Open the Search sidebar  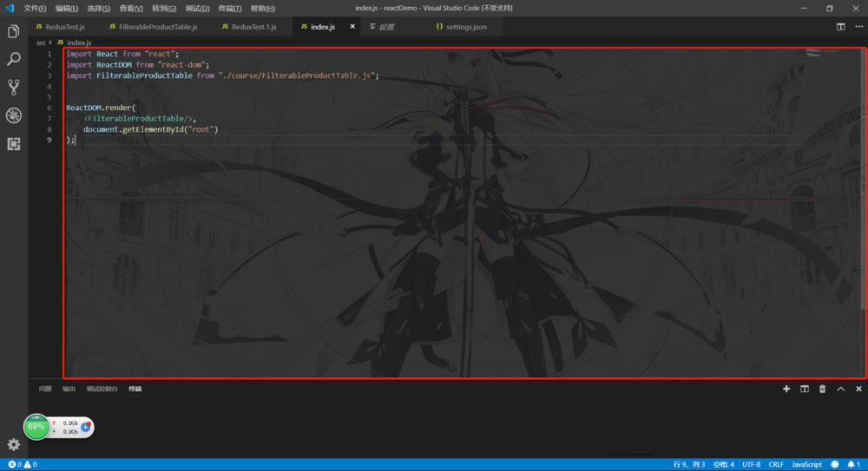14,60
